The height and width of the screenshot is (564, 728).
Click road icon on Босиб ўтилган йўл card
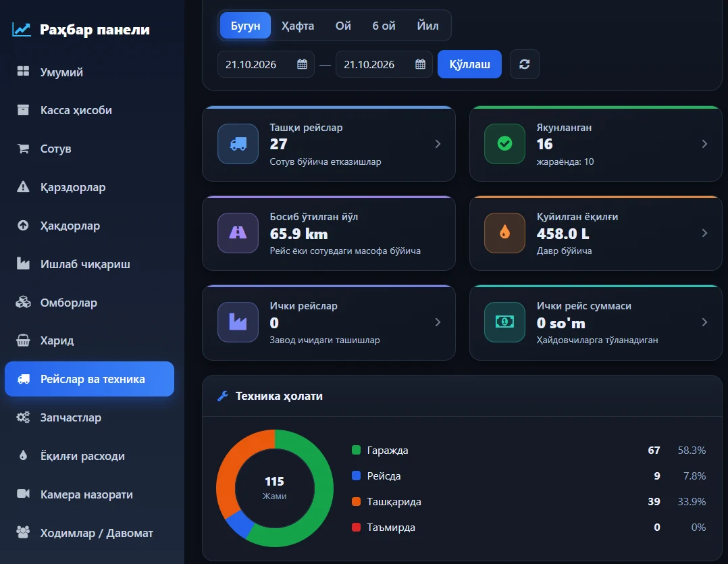point(238,233)
